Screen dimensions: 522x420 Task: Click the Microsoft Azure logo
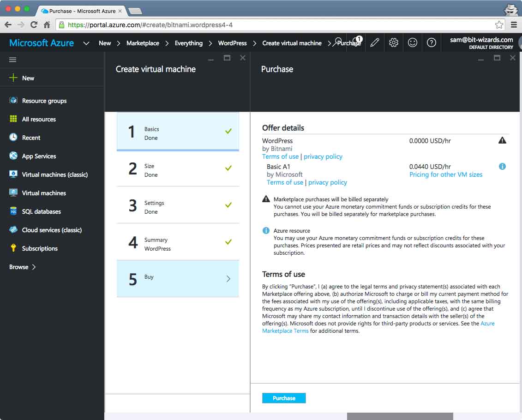(42, 43)
